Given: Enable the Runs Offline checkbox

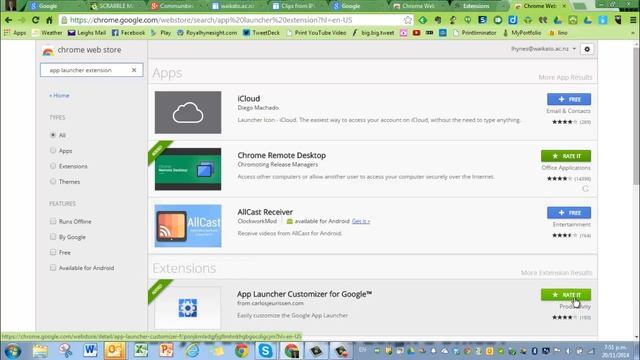Looking at the screenshot, I should (x=53, y=221).
